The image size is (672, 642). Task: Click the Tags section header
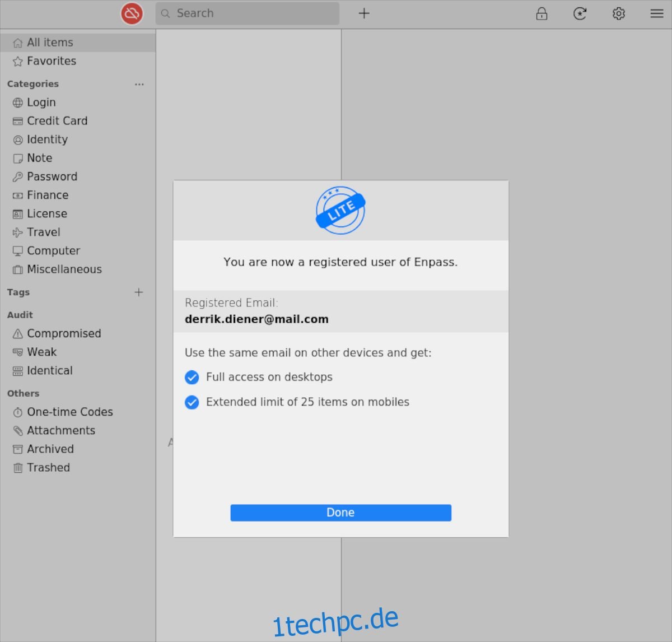pos(18,292)
